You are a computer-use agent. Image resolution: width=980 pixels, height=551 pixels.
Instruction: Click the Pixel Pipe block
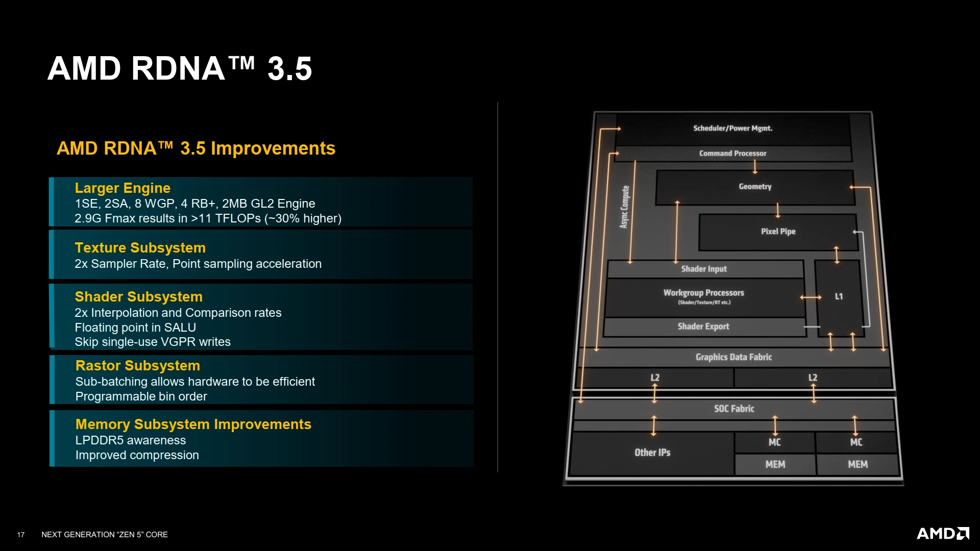778,232
